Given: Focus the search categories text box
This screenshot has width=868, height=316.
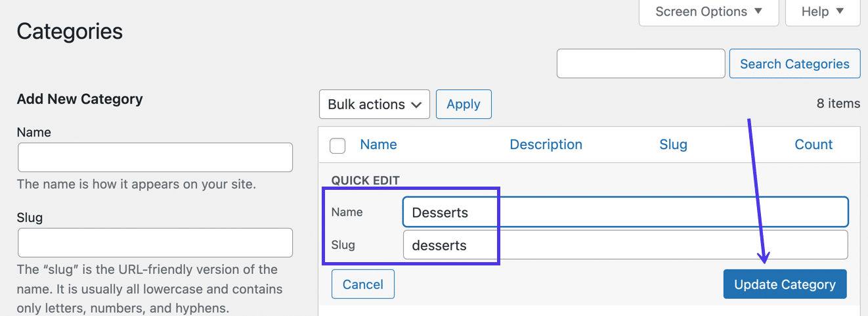Looking at the screenshot, I should click(x=640, y=64).
